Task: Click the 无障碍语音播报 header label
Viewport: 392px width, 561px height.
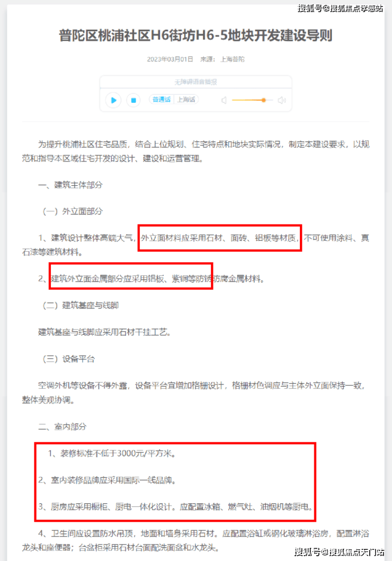Action: pyautogui.click(x=195, y=82)
